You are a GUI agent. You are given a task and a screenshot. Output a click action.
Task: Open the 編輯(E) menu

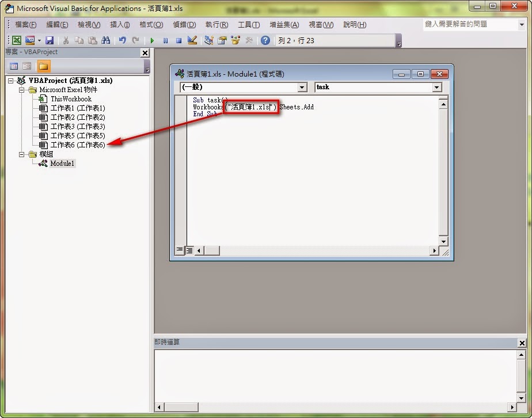[x=57, y=25]
